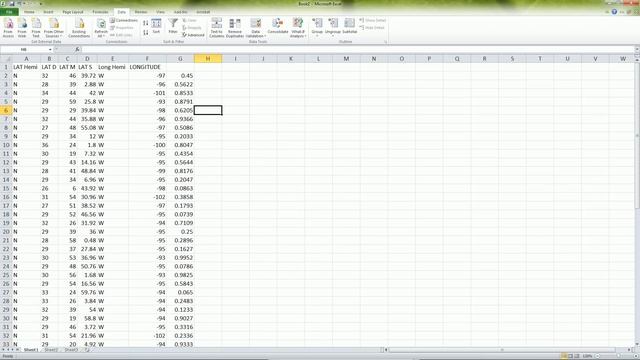Sort A to Z ascending
640x360 pixels.
(x=146, y=23)
